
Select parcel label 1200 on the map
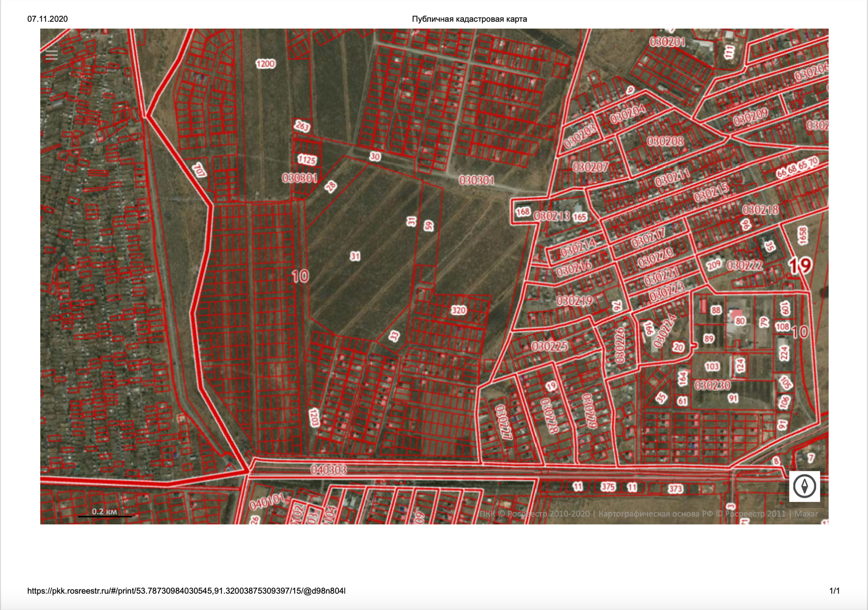point(265,64)
